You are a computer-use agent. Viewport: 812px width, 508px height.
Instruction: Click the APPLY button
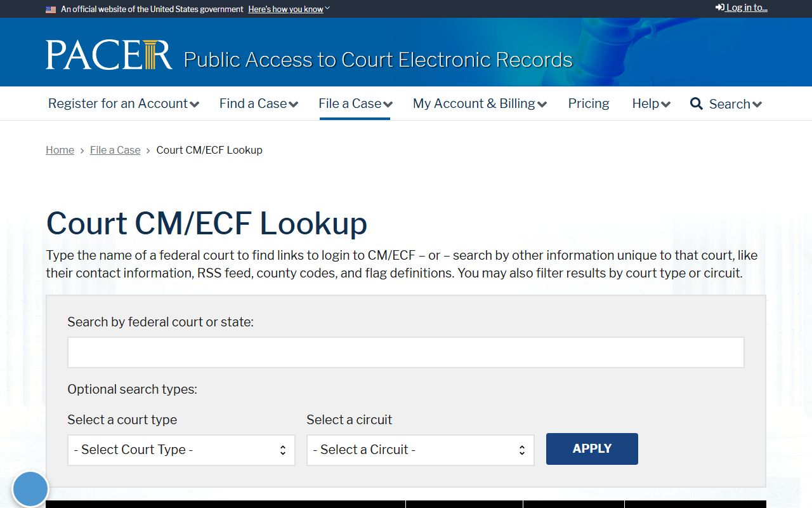point(592,449)
